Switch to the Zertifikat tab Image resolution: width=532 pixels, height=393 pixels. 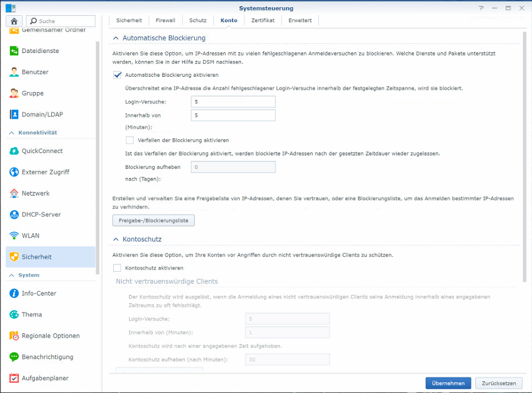pos(262,20)
